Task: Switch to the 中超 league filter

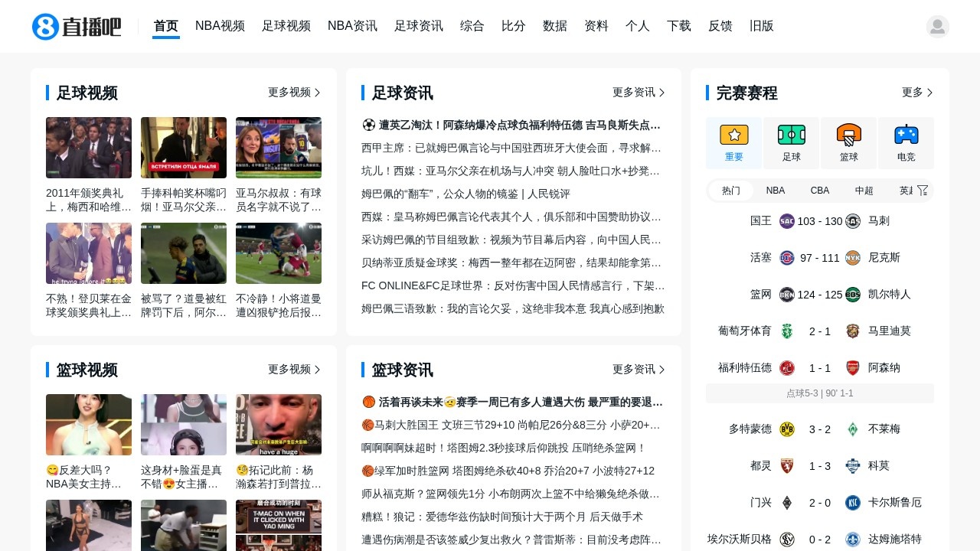Action: pos(864,191)
